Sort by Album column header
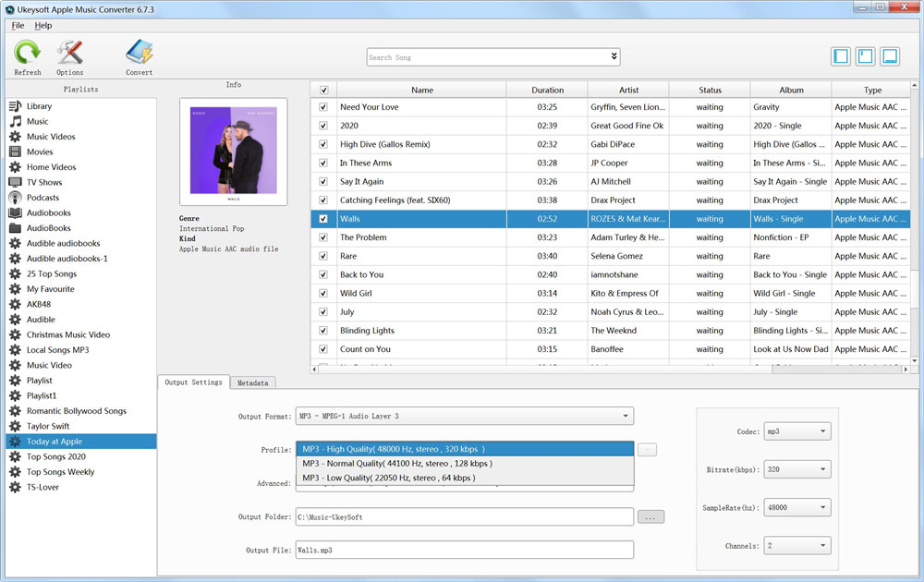Image resolution: width=924 pixels, height=582 pixels. click(791, 91)
